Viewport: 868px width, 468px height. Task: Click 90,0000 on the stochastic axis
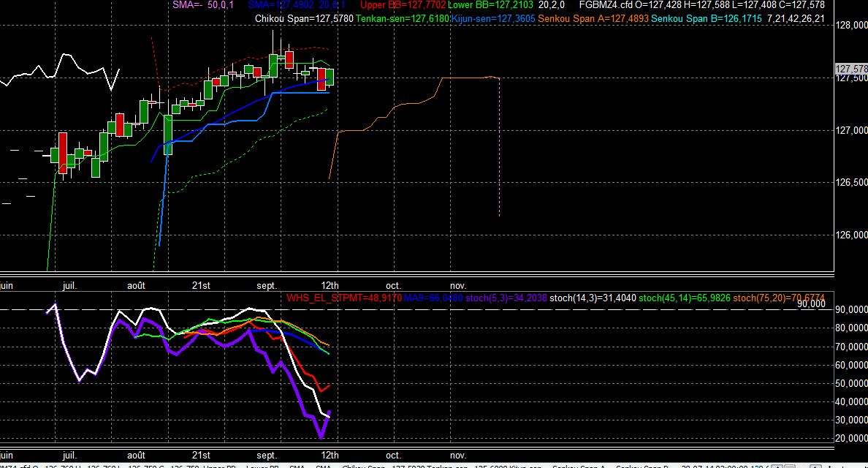851,309
